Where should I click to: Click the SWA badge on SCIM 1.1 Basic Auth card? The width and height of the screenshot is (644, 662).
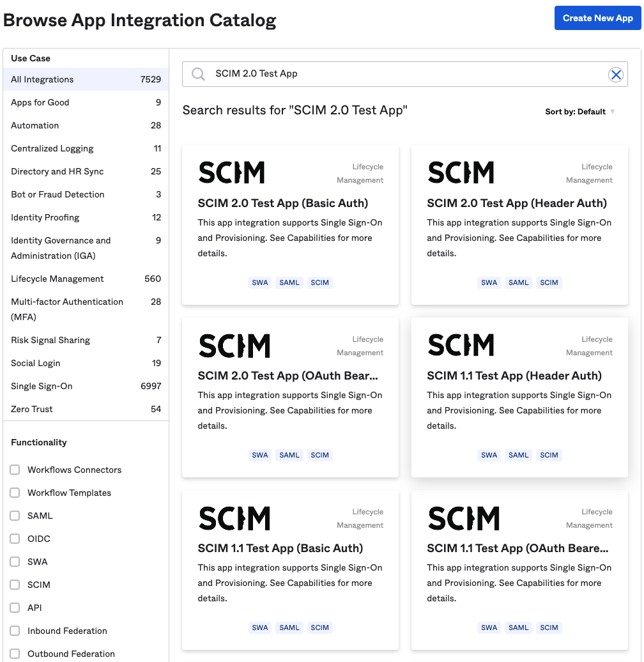[x=259, y=627]
